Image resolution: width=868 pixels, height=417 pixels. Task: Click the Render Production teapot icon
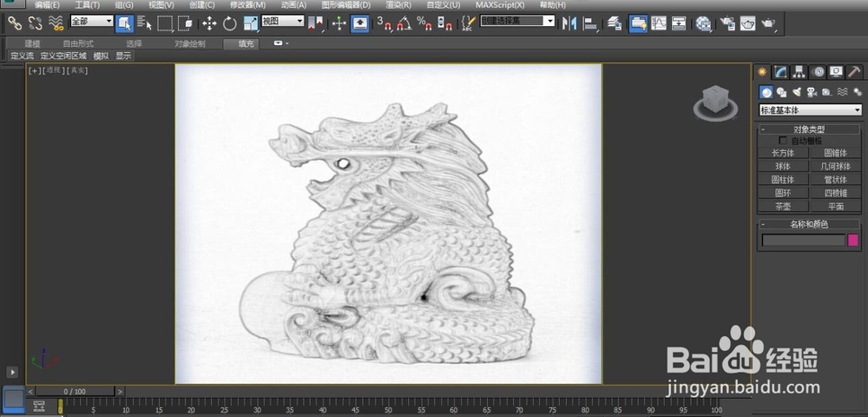[x=768, y=23]
